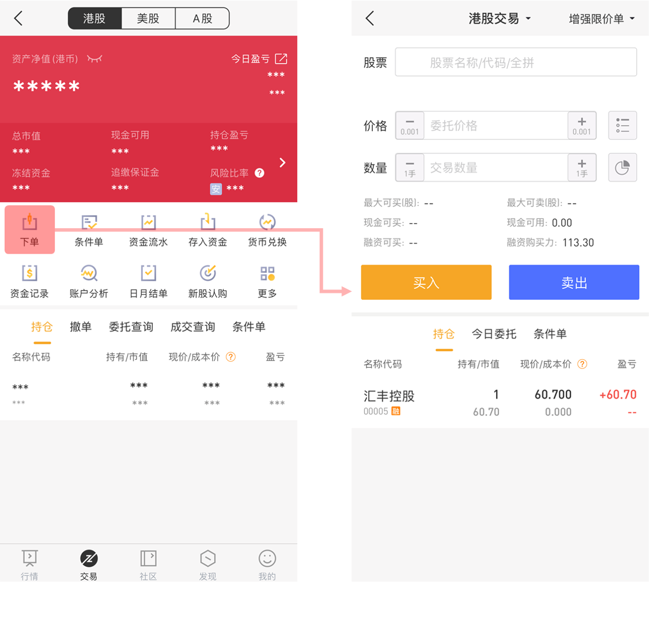The image size is (650, 644).
Task: Switch to 撤单 tab
Action: point(81,327)
